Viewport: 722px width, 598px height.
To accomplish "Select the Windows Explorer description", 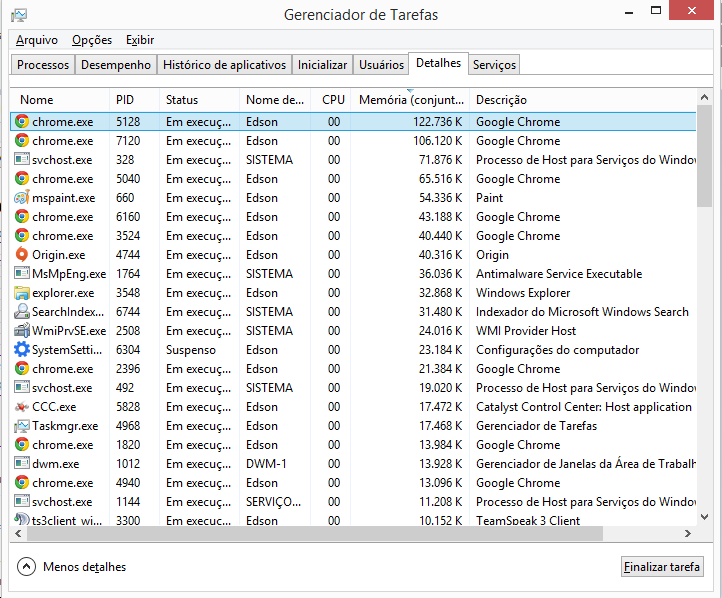I will [x=523, y=293].
